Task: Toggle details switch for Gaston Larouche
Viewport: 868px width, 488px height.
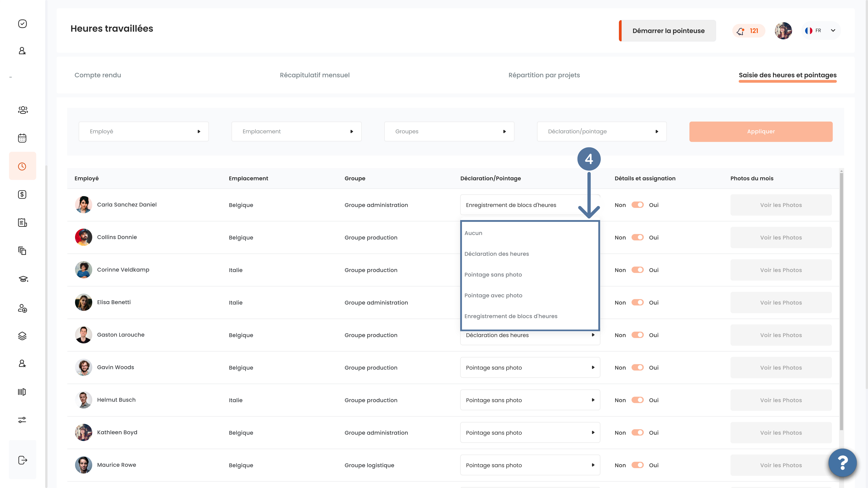Action: coord(637,335)
